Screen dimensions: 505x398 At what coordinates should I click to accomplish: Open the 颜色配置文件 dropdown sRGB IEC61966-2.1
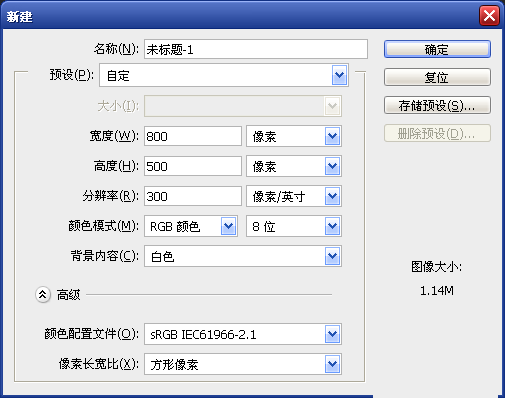coord(243,334)
